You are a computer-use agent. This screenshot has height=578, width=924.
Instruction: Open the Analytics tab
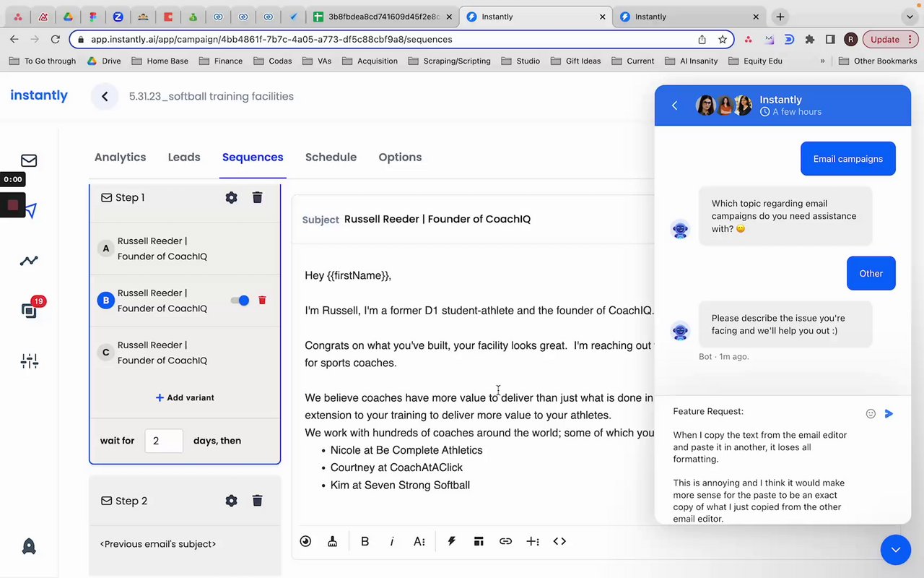pyautogui.click(x=120, y=158)
